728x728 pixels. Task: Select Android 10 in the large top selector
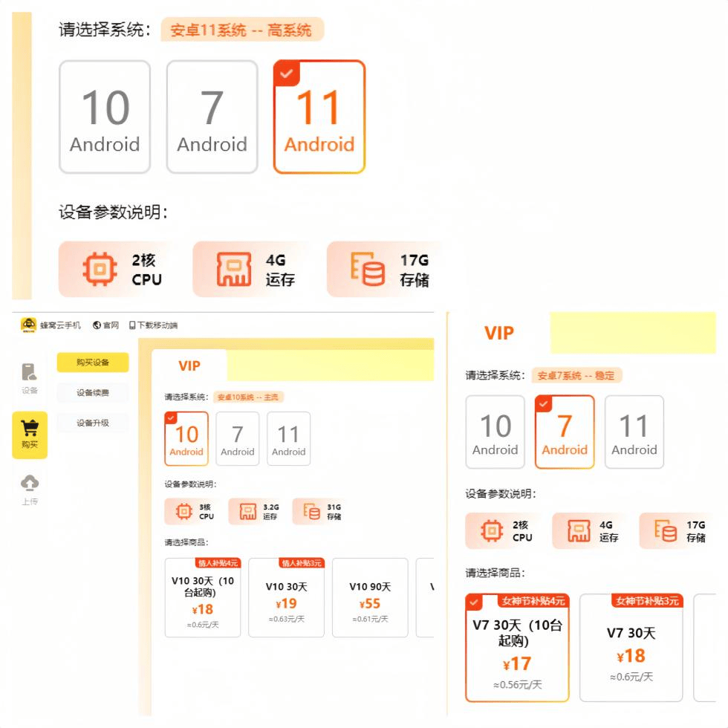click(x=105, y=117)
